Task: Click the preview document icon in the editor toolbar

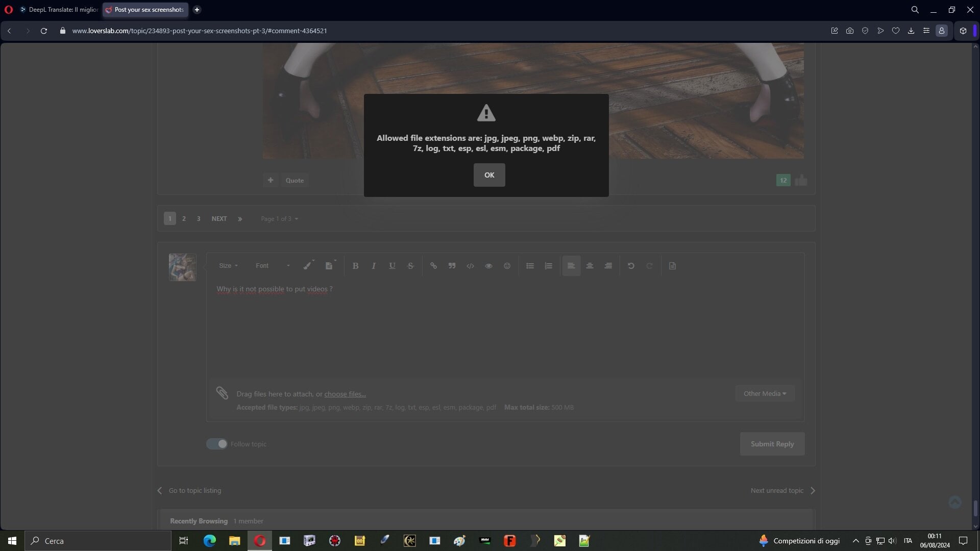Action: [x=672, y=266]
